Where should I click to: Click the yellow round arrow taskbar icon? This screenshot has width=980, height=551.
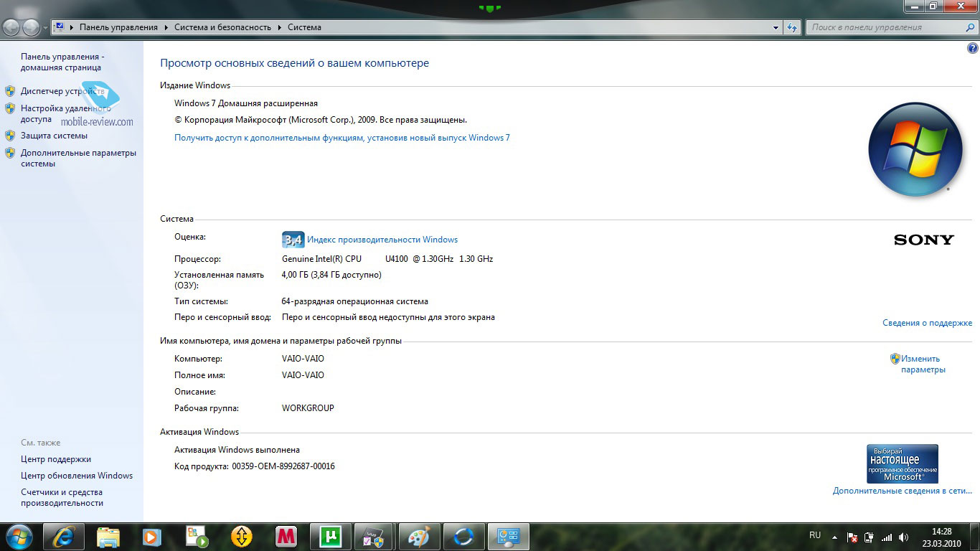(242, 537)
